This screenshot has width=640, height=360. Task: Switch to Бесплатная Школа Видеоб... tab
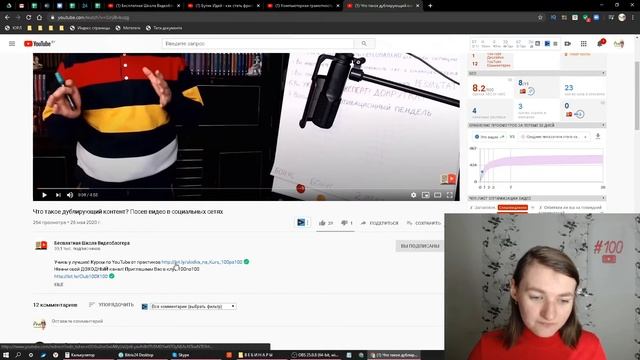(x=143, y=6)
